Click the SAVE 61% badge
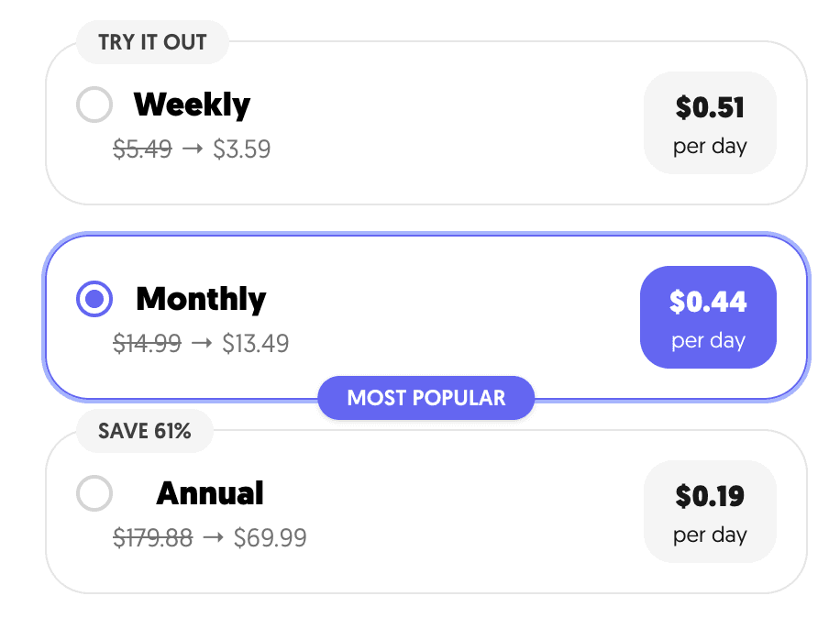 [x=144, y=431]
